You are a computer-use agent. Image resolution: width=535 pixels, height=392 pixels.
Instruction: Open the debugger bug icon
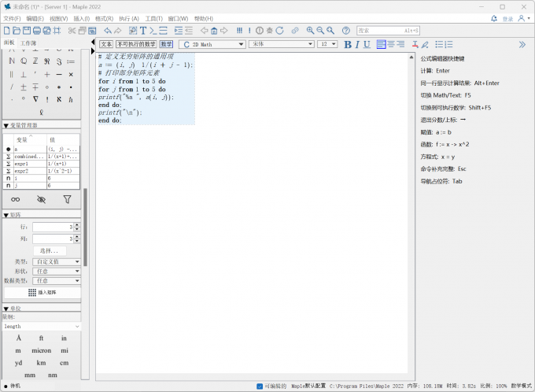pyautogui.click(x=270, y=31)
